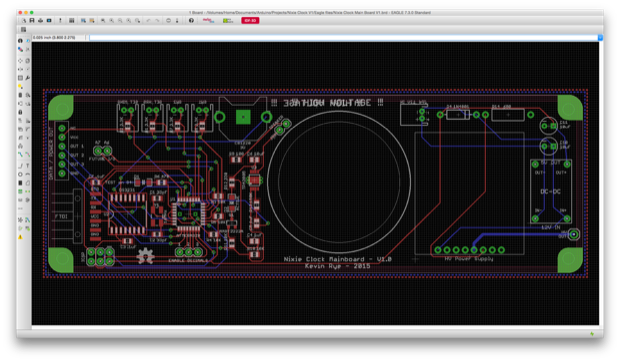The width and height of the screenshot is (620, 361).
Task: Open the Display layers tool
Action: coord(20,49)
